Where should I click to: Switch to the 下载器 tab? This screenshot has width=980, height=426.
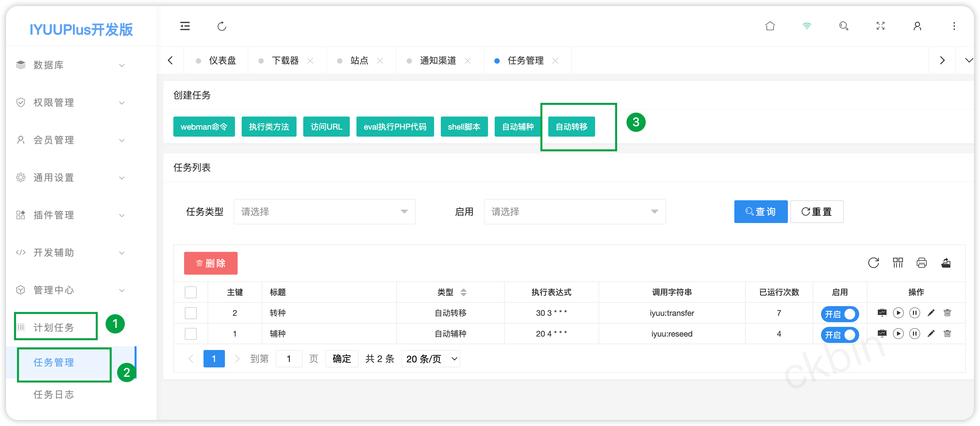pyautogui.click(x=285, y=61)
